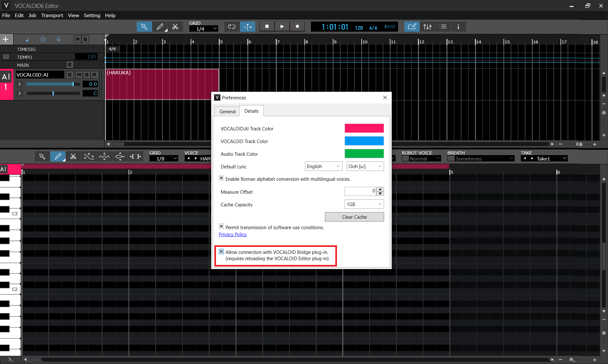
Task: Click the tuning fork icon in track header
Action: [x=59, y=39]
